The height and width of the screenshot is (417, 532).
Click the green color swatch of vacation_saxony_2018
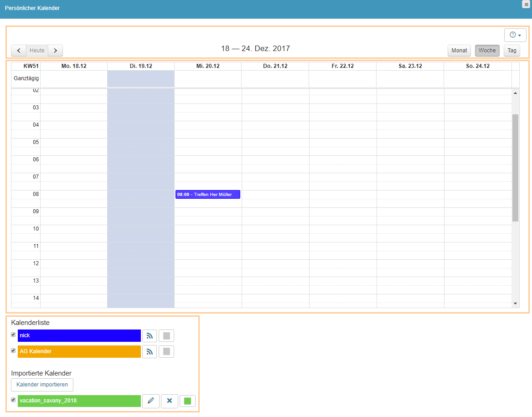[x=187, y=401]
